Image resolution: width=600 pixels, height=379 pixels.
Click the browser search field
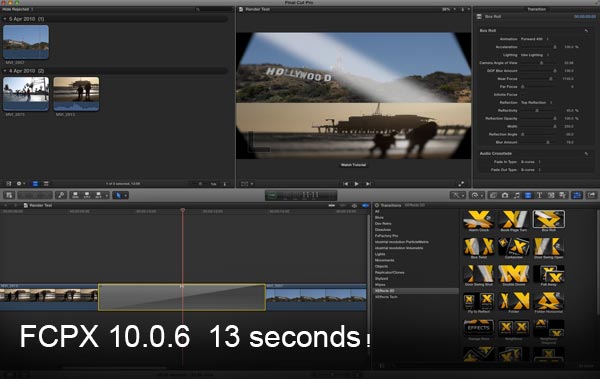click(x=213, y=9)
